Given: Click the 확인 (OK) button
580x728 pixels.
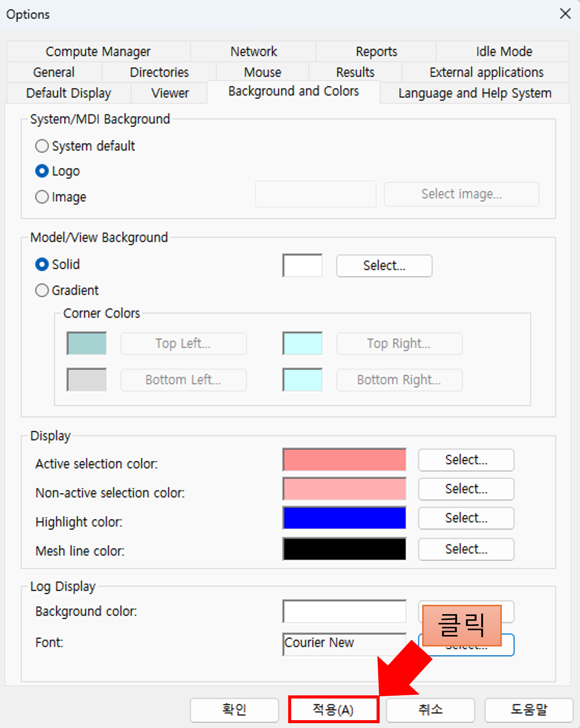Looking at the screenshot, I should (x=234, y=710).
